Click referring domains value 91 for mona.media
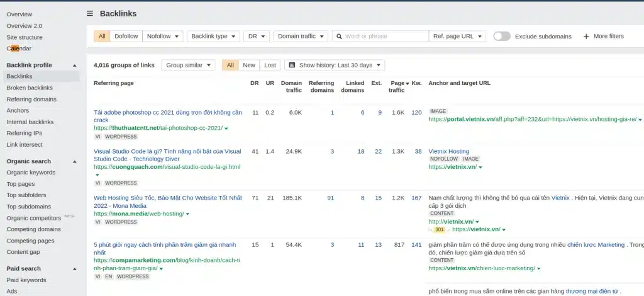This screenshot has height=296, width=644. pos(330,198)
